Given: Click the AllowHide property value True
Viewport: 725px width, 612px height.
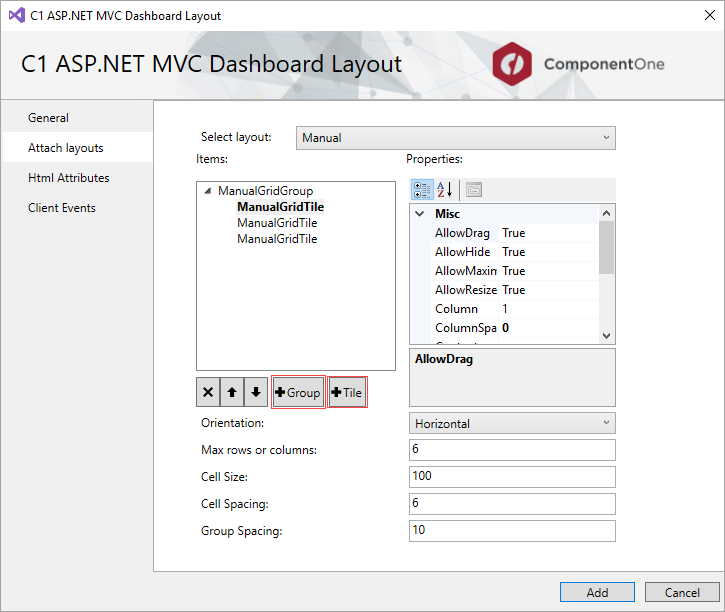Looking at the screenshot, I should click(548, 252).
